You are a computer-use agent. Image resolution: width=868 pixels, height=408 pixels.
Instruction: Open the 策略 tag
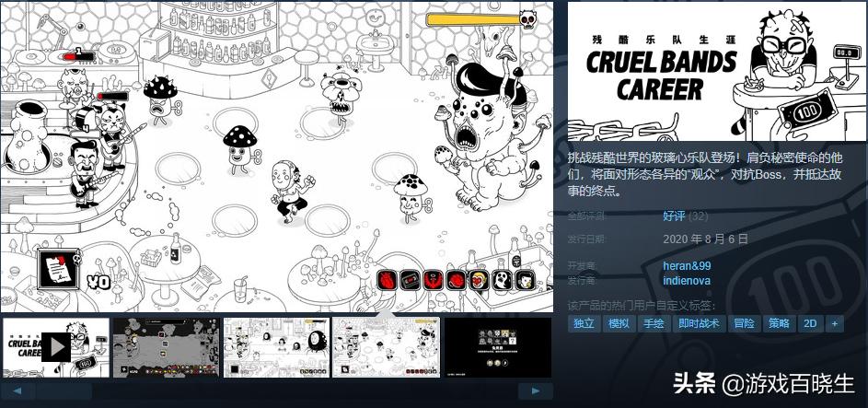tap(779, 323)
